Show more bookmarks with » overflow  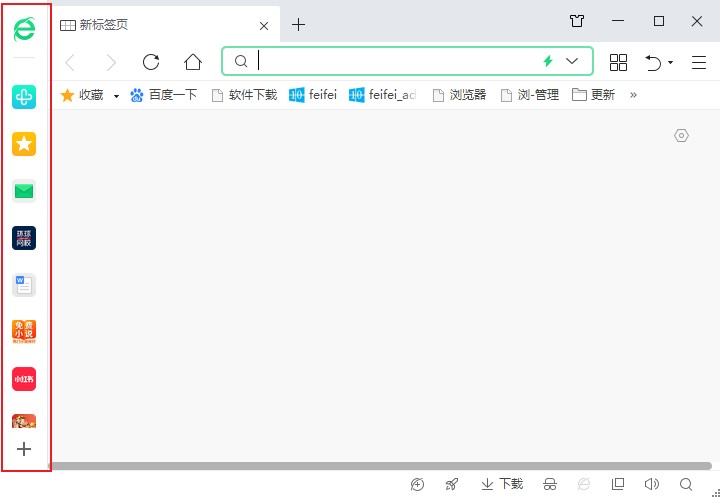click(632, 95)
